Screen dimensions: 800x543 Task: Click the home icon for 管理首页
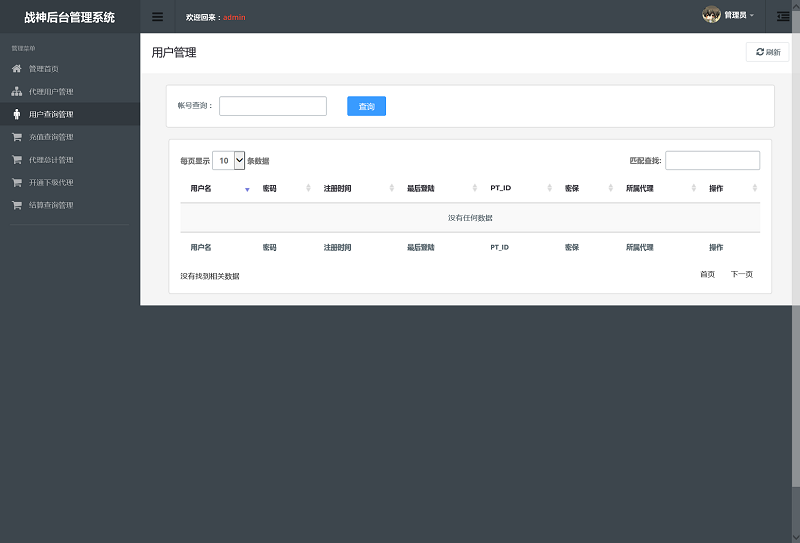click(x=17, y=68)
